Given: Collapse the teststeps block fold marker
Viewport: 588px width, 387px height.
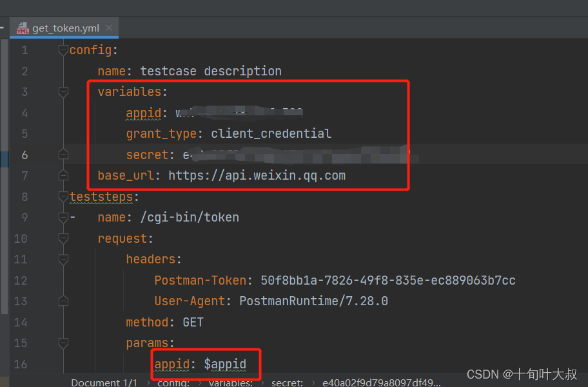Looking at the screenshot, I should click(x=63, y=196).
